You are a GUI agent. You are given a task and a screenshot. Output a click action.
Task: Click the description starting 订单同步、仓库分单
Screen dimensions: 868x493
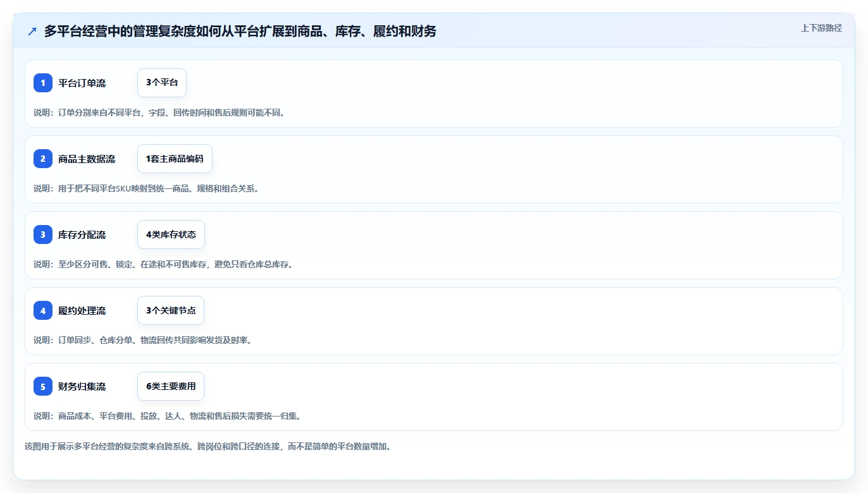tap(143, 340)
